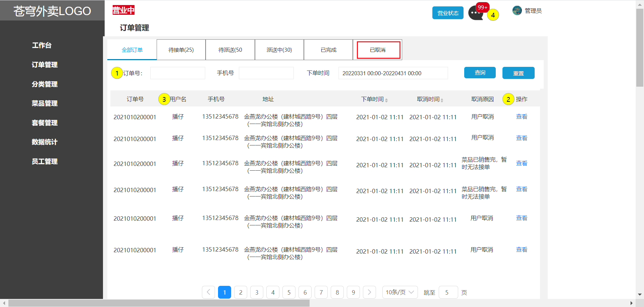Click the 重置 reset button
644x307 pixels.
pos(518,73)
